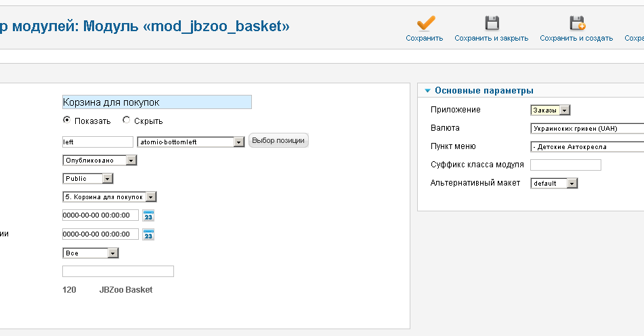
Task: Click the Суффикс класса модуля input field
Action: click(565, 165)
